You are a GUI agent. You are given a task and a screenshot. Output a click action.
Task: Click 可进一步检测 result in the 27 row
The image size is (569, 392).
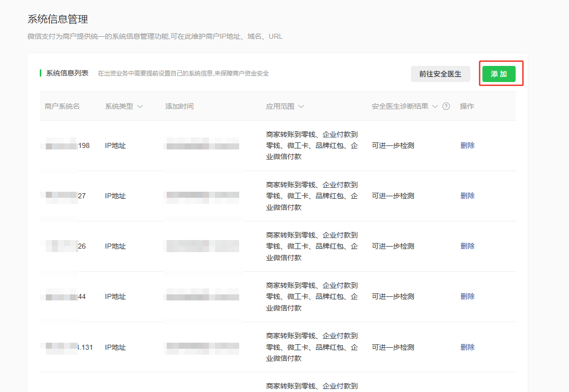point(393,196)
